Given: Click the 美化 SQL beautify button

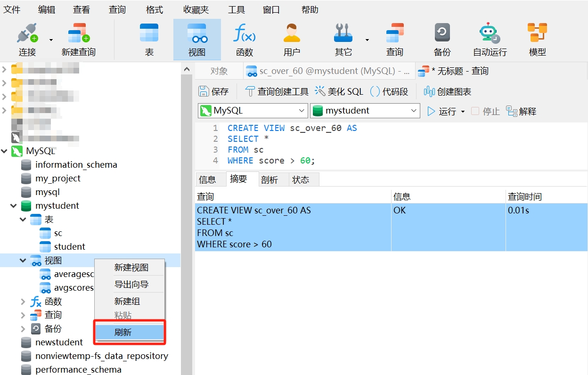Looking at the screenshot, I should tap(339, 91).
